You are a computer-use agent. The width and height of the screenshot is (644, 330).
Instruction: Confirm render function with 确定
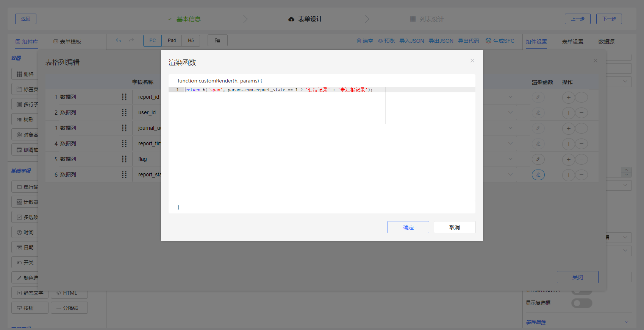pos(408,227)
